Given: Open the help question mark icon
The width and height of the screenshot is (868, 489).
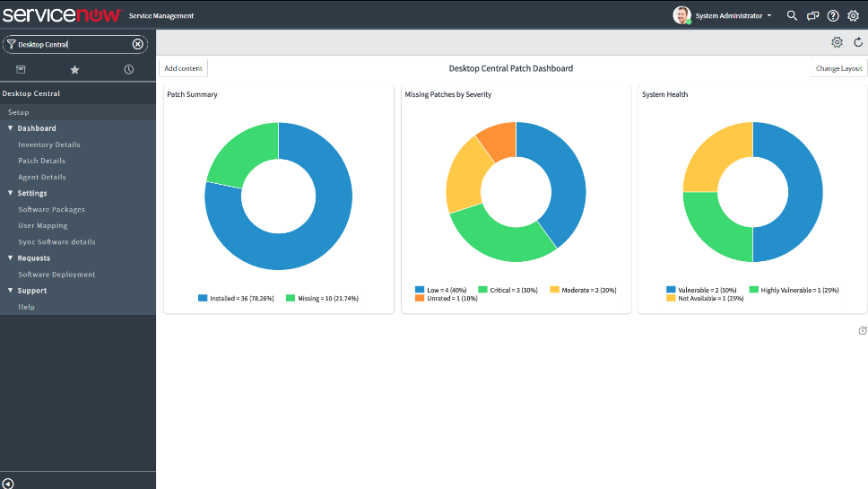Looking at the screenshot, I should 833,15.
